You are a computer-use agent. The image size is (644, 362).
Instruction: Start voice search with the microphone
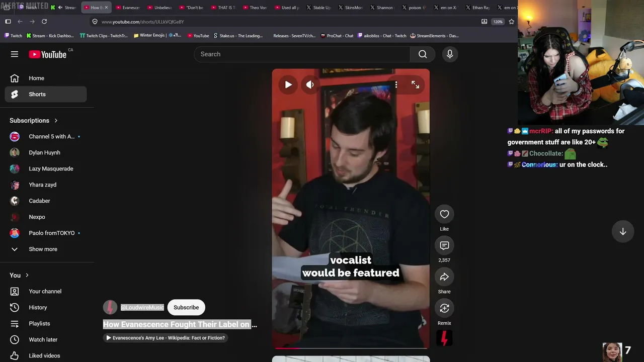(x=450, y=54)
